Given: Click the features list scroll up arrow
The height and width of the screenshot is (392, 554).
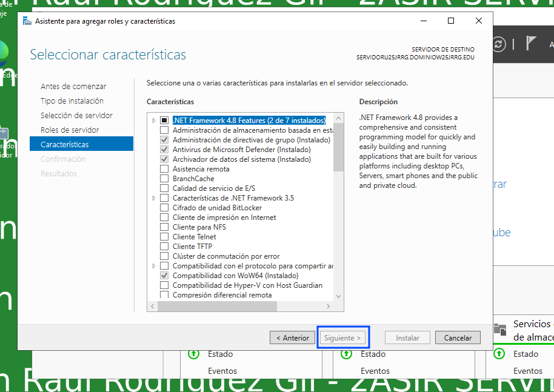Looking at the screenshot, I should (338, 118).
